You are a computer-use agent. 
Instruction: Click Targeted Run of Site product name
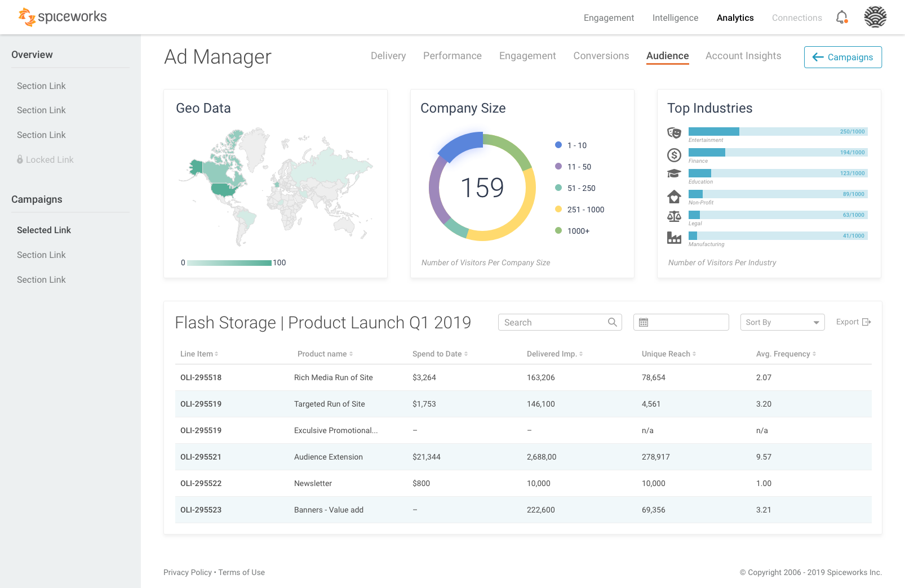(330, 404)
